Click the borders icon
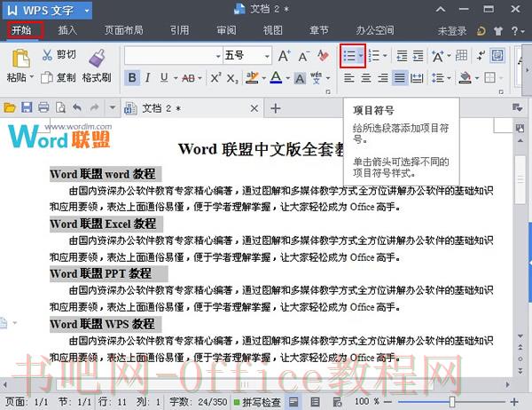Screen dimensions: 532x410 489,78
